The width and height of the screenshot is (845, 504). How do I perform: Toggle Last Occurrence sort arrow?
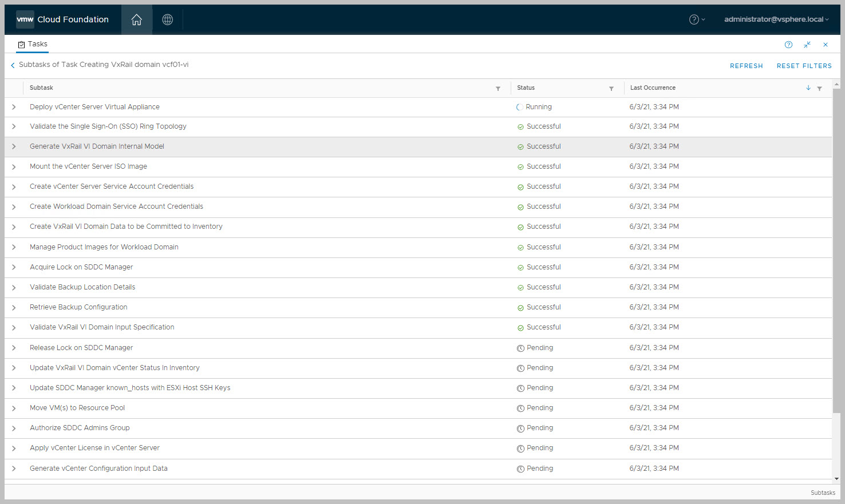(x=808, y=88)
